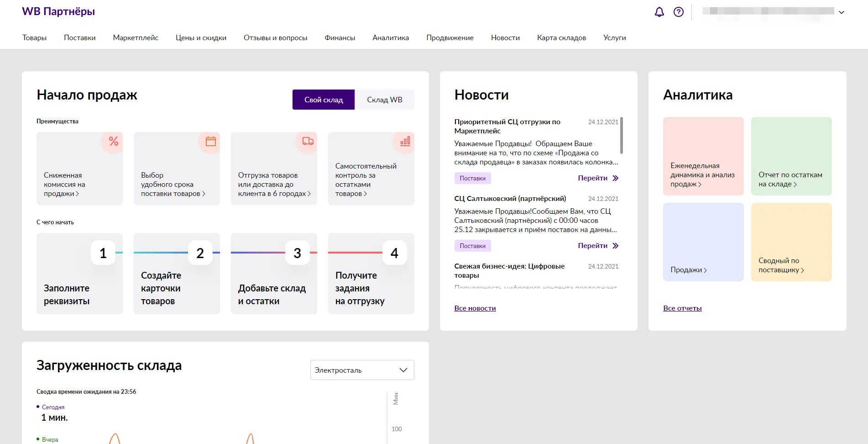Open Сниженная комиссия на продажи card
The image size is (868, 444).
79,169
